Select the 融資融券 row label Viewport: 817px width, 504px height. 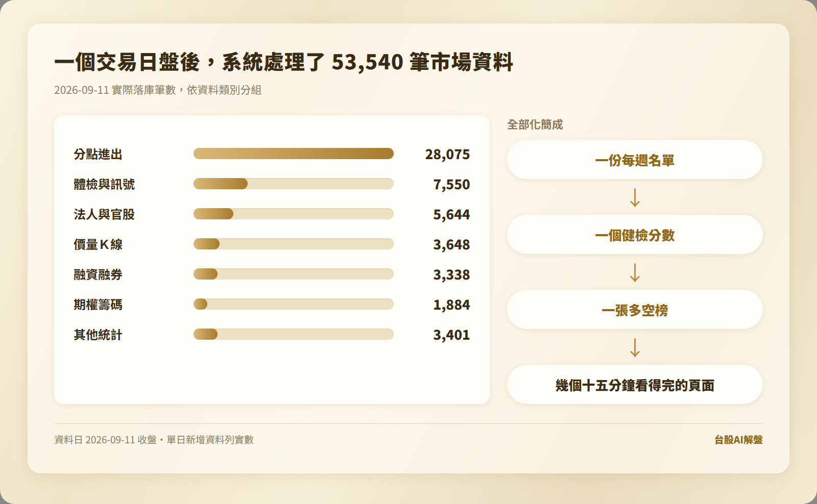[x=98, y=274]
